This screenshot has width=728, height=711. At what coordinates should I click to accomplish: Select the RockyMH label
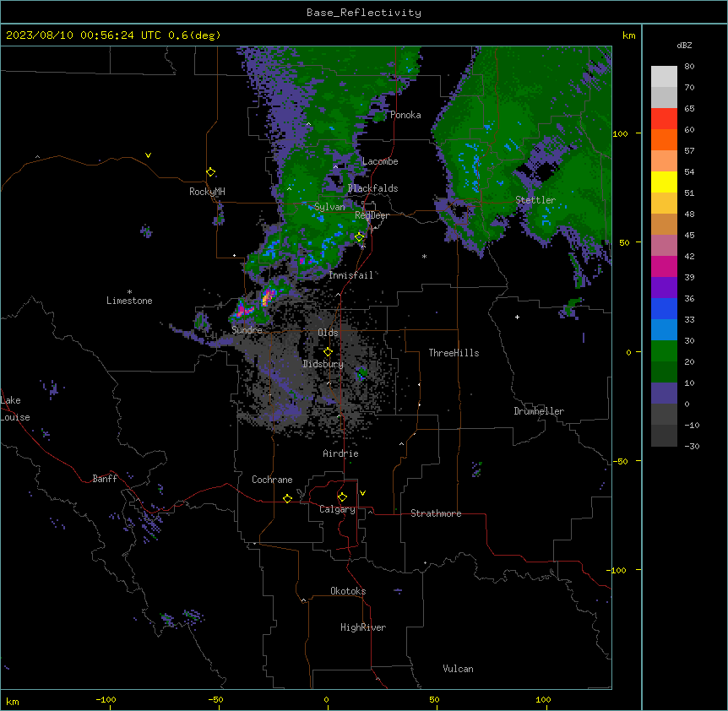point(207,192)
